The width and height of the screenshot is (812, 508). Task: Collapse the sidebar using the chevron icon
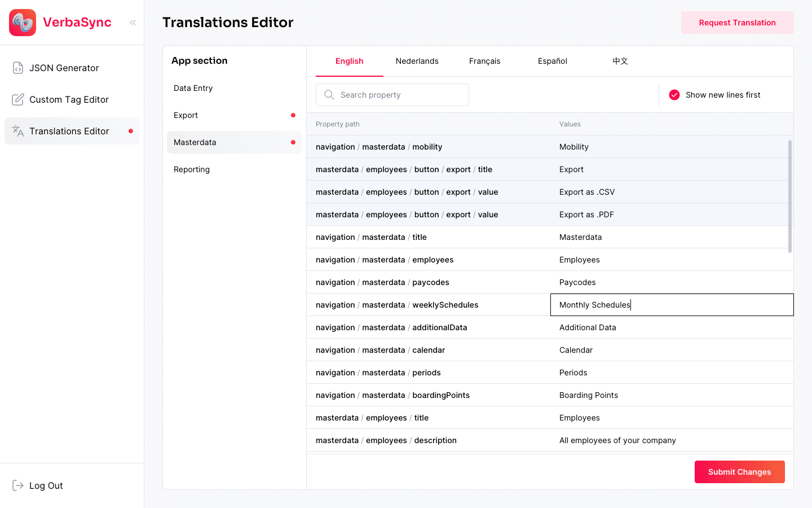133,23
